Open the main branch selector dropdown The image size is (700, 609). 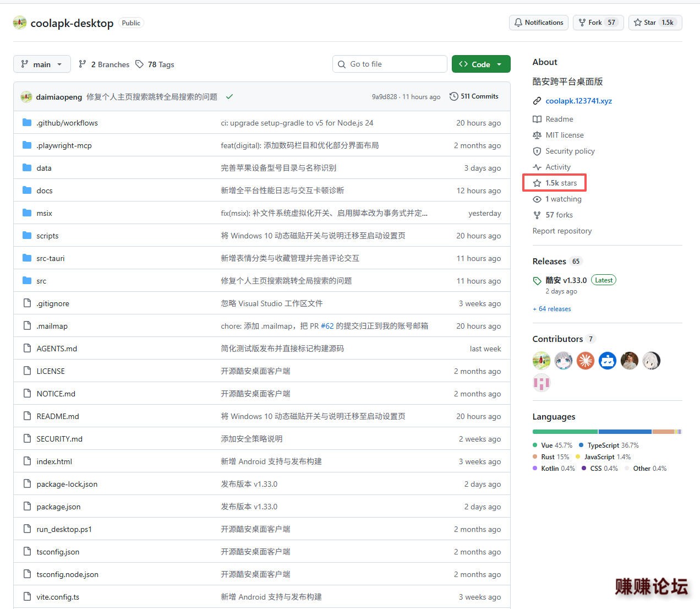pyautogui.click(x=42, y=64)
